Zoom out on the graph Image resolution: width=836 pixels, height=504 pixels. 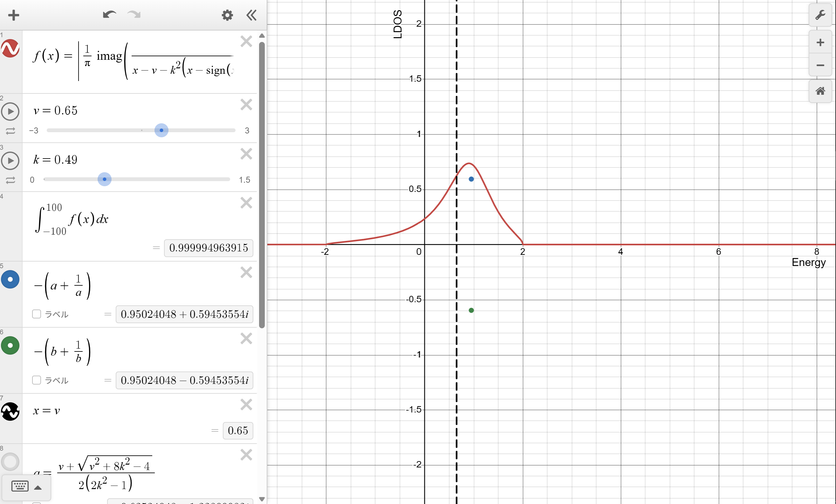[x=820, y=65]
